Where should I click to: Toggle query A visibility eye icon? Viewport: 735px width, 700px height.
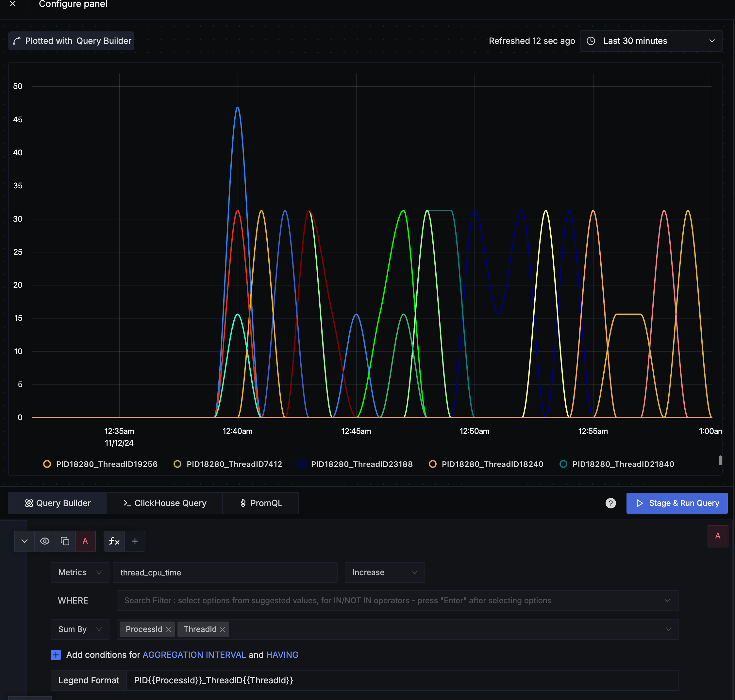coord(45,541)
